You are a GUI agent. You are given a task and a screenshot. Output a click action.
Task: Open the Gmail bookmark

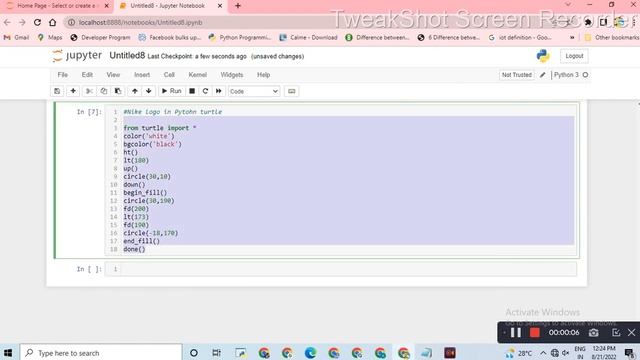(16, 38)
